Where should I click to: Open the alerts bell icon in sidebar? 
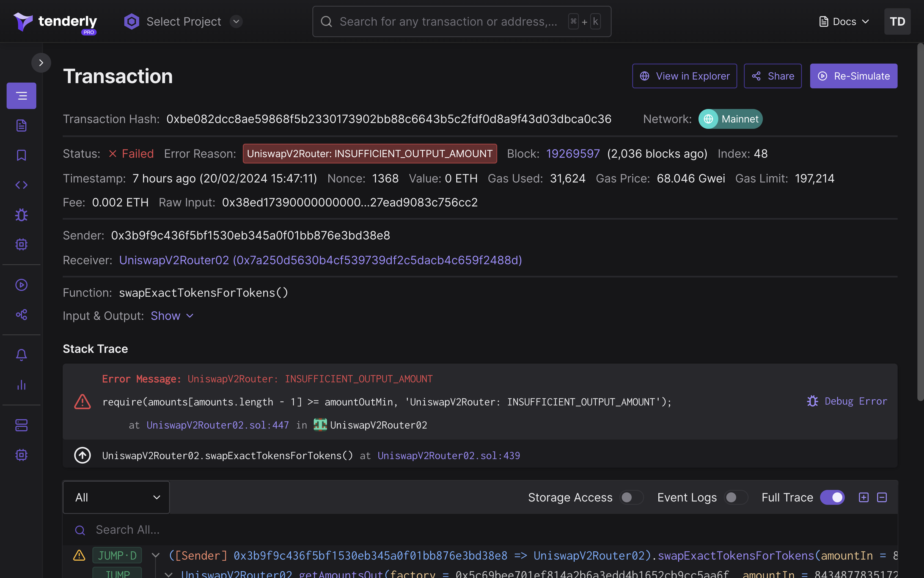coord(21,355)
